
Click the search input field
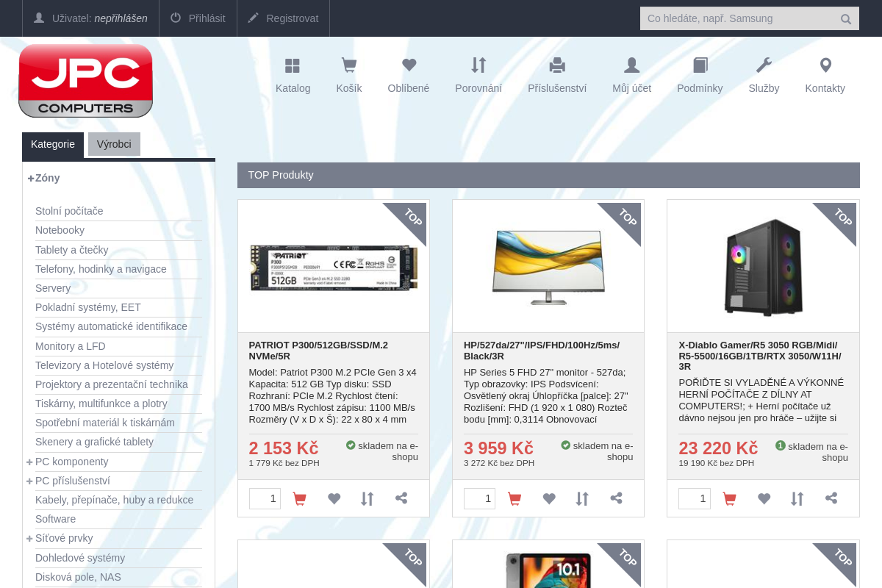coord(739,18)
